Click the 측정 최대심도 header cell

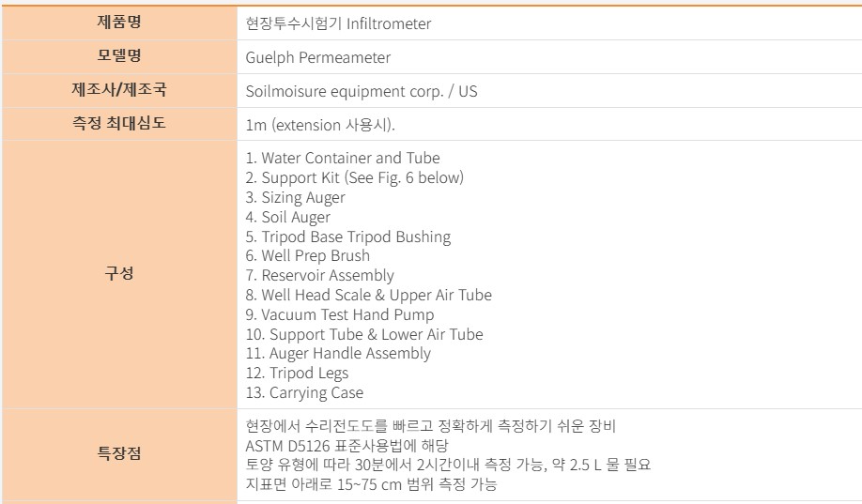pyautogui.click(x=119, y=123)
